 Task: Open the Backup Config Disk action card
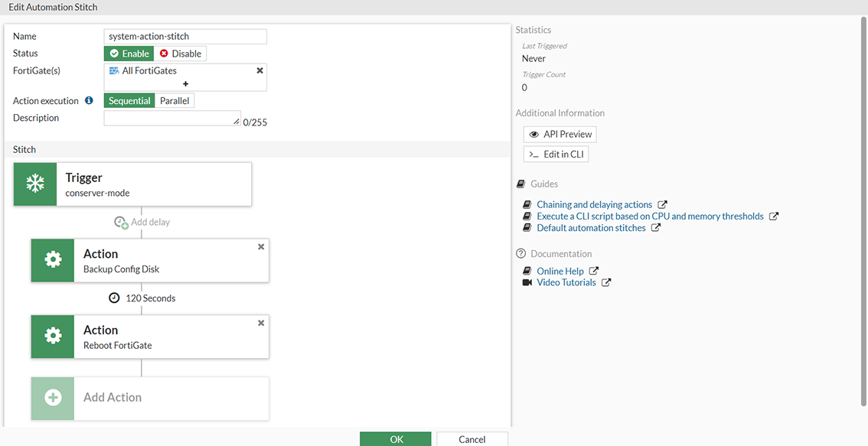(x=150, y=260)
